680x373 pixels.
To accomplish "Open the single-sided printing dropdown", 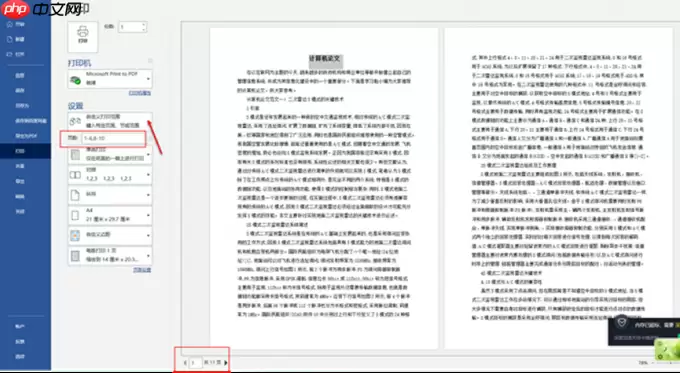I will point(110,154).
